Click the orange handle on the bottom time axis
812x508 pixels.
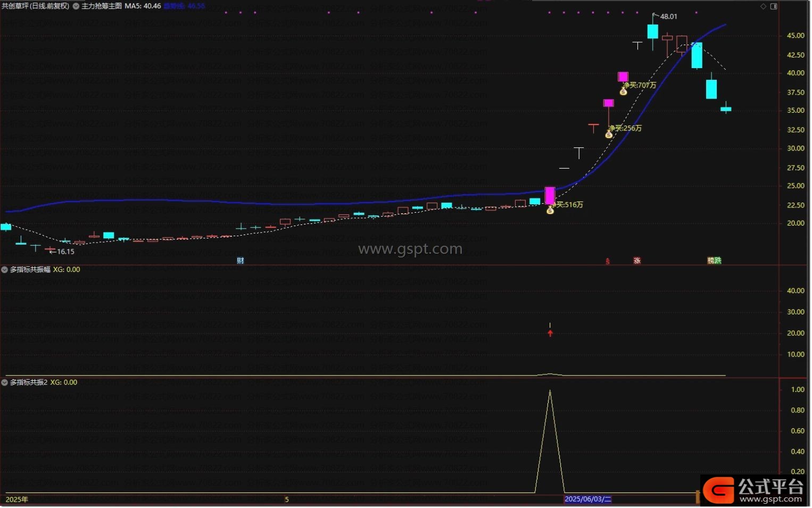tap(699, 498)
